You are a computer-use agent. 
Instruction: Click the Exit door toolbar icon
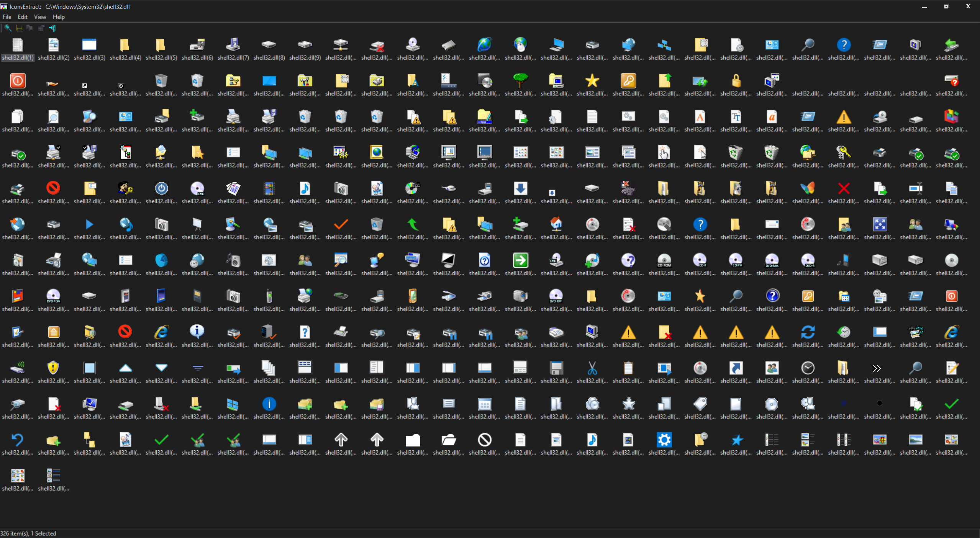click(x=52, y=28)
